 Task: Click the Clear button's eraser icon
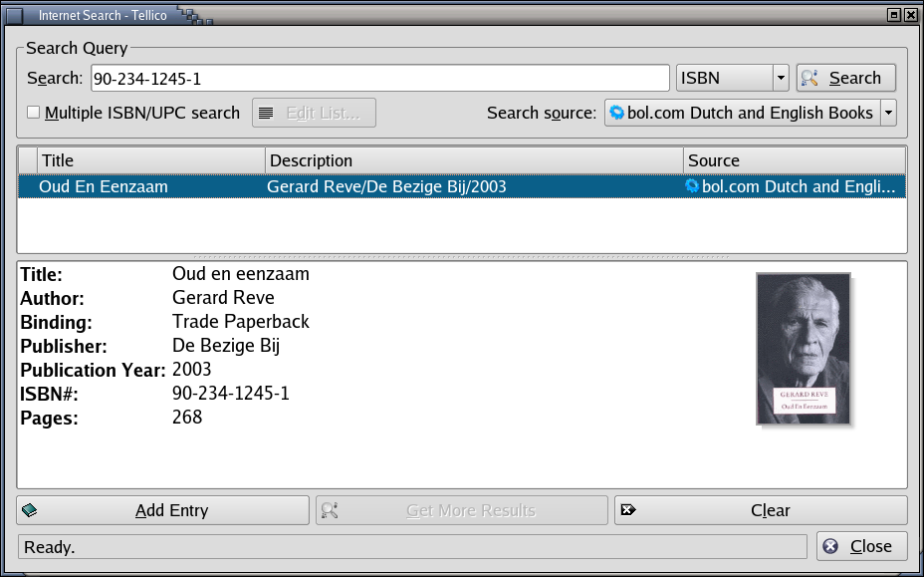click(x=628, y=510)
